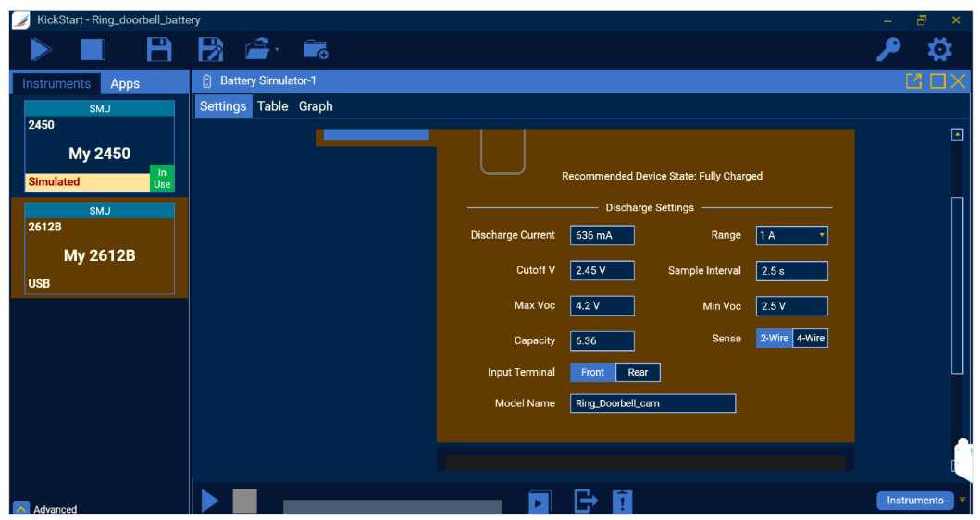Click the export arrow icon in bottom bar
This screenshot has width=980, height=520.
(x=586, y=501)
